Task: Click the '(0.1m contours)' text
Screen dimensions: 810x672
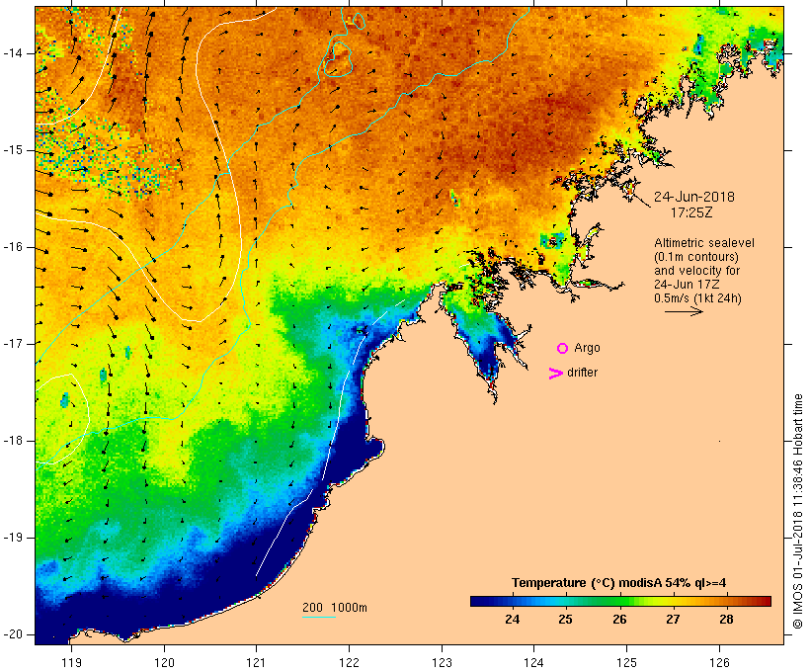Action: 695,257
